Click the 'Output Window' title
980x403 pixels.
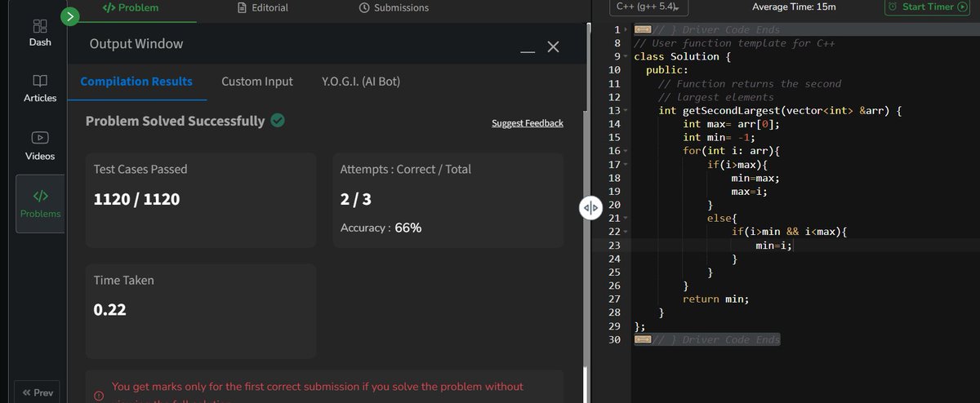(x=136, y=43)
